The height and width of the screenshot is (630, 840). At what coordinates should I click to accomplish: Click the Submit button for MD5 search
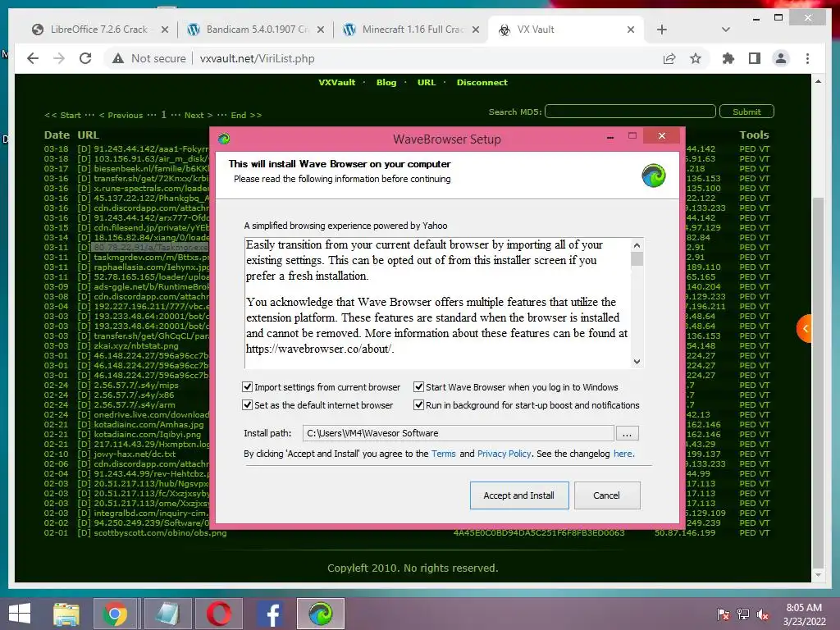[x=746, y=112]
